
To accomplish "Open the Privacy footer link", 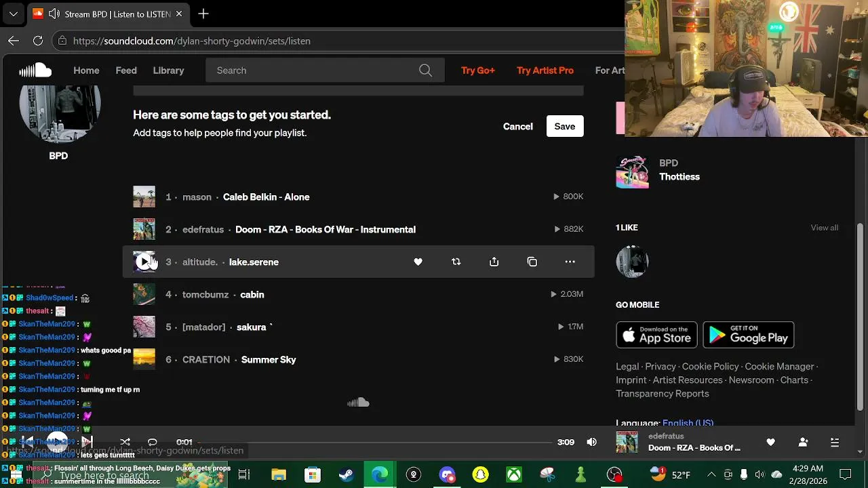I will coord(660,367).
